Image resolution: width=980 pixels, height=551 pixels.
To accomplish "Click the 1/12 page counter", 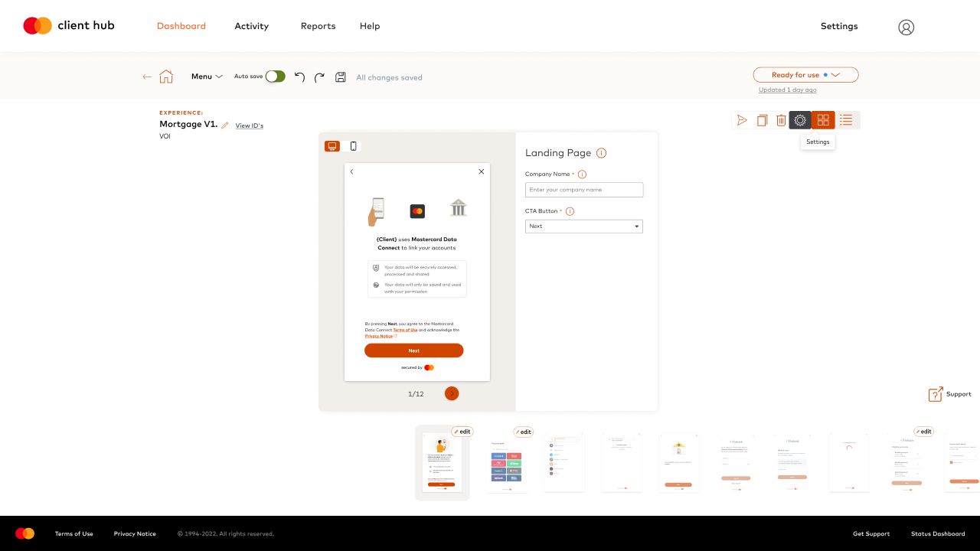I will [416, 394].
